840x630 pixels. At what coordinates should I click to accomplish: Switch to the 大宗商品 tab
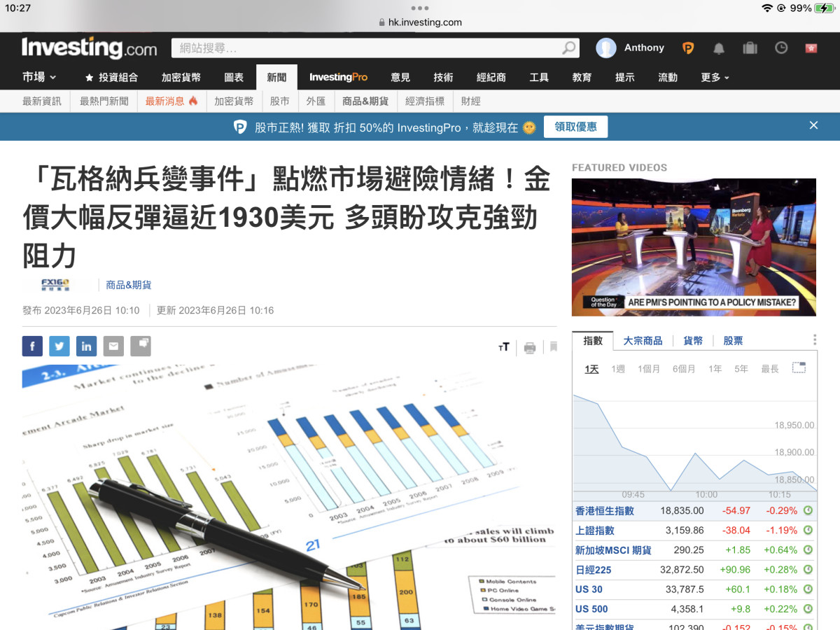[x=643, y=341]
